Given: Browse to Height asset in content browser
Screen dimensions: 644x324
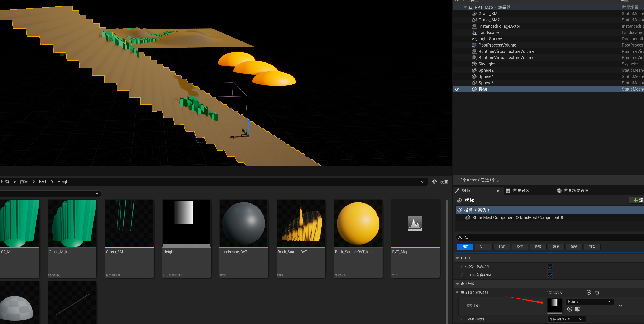Looking at the screenshot, I should tap(578, 309).
